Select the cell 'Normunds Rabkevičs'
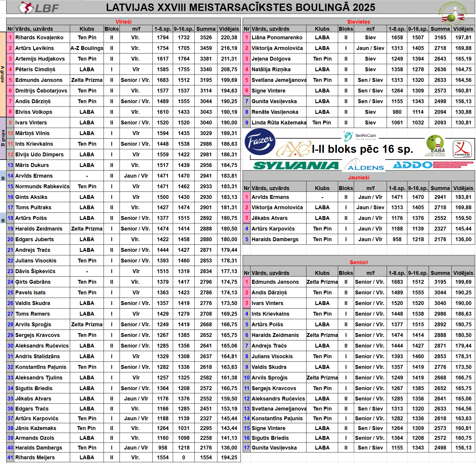 (x=42, y=186)
